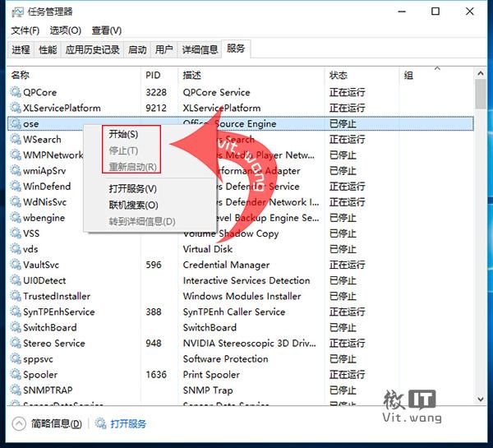Click the wbengine service gear icon

click(16, 217)
